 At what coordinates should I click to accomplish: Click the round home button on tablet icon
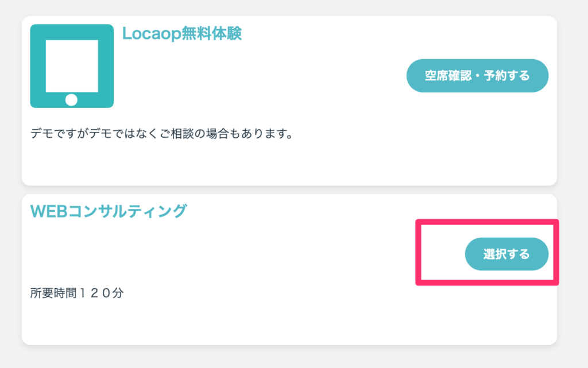tap(71, 100)
